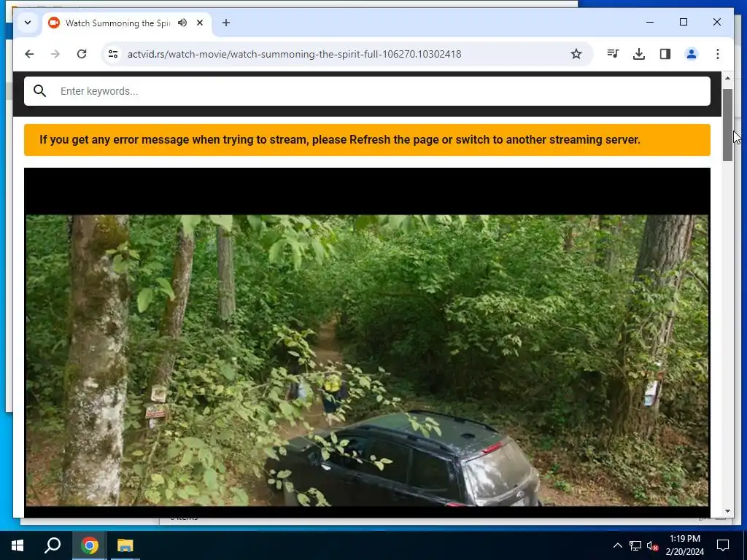Viewport: 747px width, 560px height.
Task: Open network status tray icon
Action: coord(635,545)
